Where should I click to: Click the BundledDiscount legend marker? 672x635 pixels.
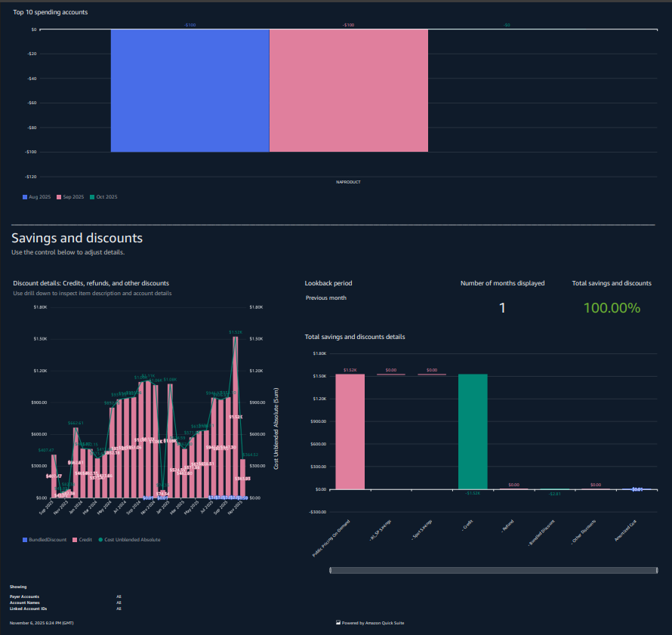[24, 538]
